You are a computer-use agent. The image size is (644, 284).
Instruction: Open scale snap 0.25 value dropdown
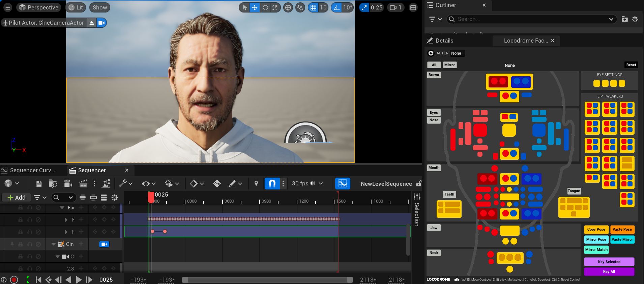coord(377,7)
